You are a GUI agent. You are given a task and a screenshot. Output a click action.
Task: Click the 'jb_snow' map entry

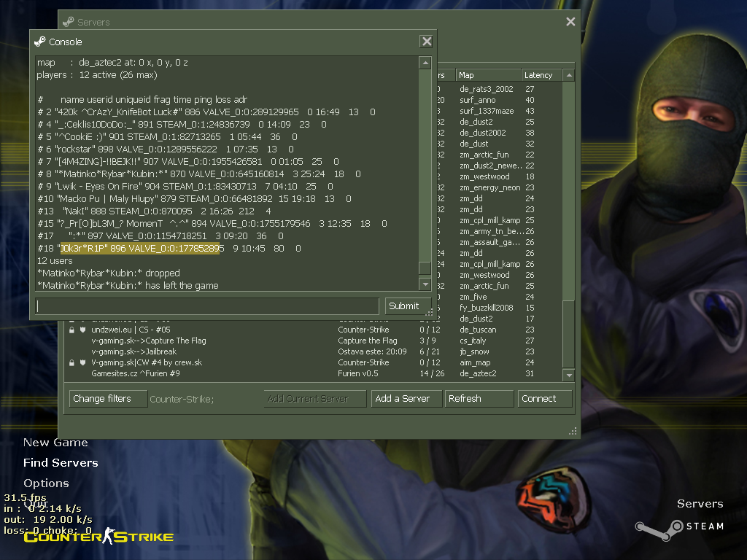[474, 351]
